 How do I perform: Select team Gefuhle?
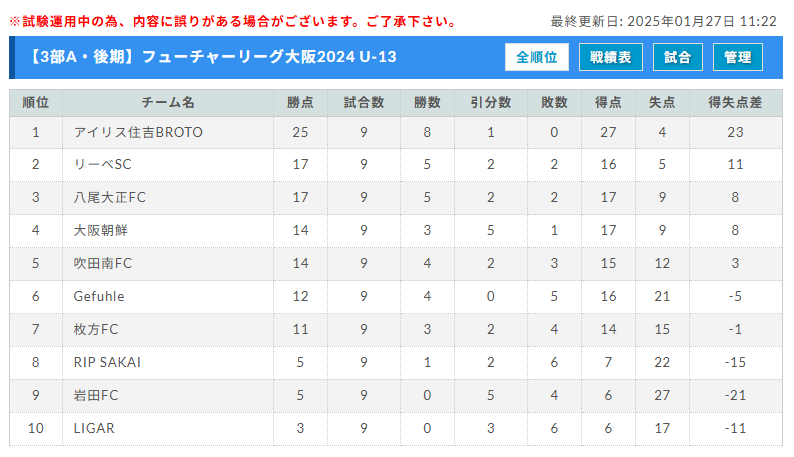click(99, 296)
